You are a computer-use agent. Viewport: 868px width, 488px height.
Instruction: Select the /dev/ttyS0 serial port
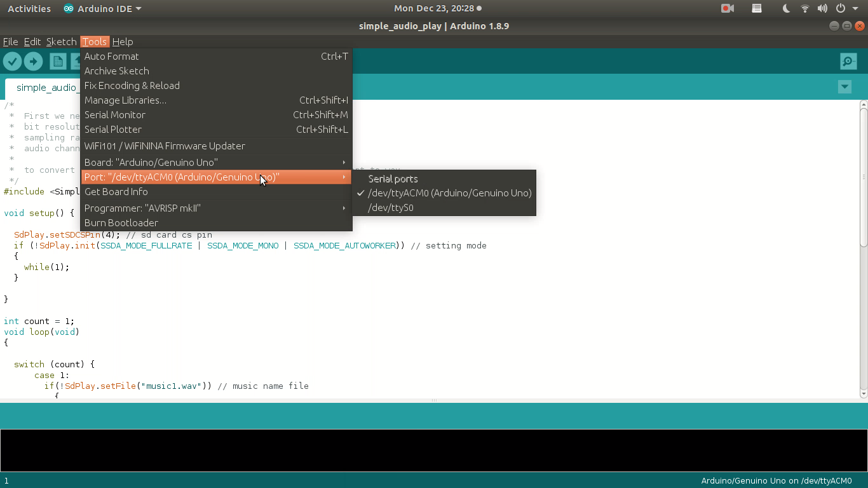pyautogui.click(x=445, y=208)
